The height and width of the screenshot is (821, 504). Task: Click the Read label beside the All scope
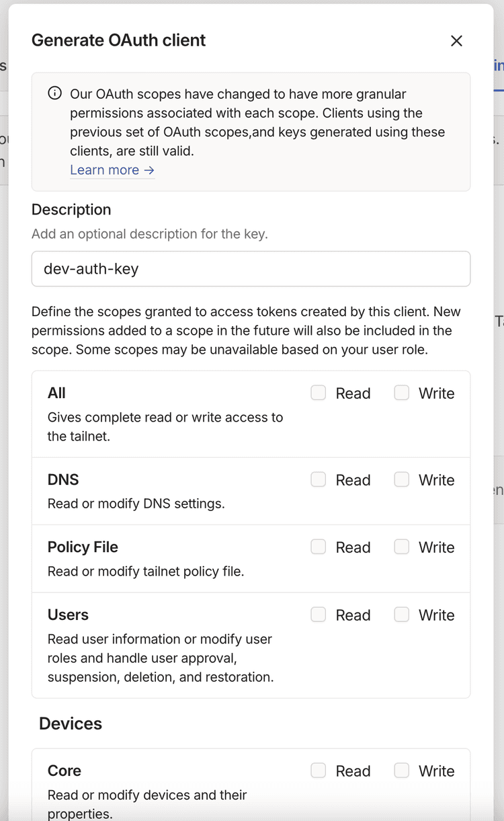pyautogui.click(x=353, y=393)
